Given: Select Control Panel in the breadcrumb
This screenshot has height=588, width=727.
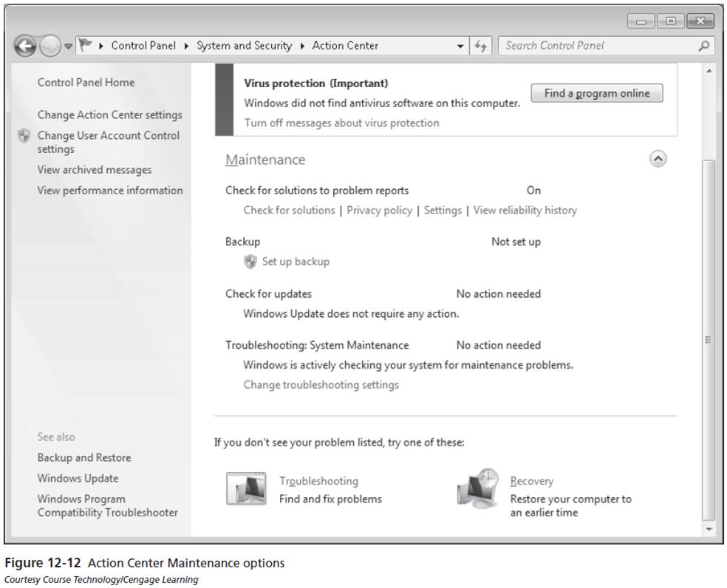Looking at the screenshot, I should [143, 46].
